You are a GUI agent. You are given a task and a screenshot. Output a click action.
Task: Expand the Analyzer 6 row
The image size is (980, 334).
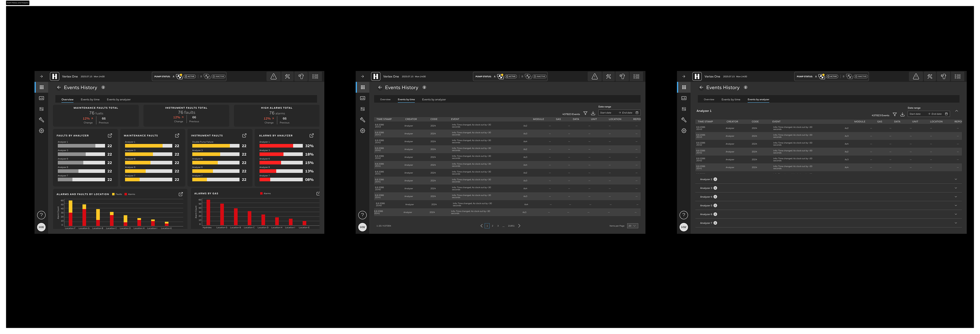tap(956, 214)
